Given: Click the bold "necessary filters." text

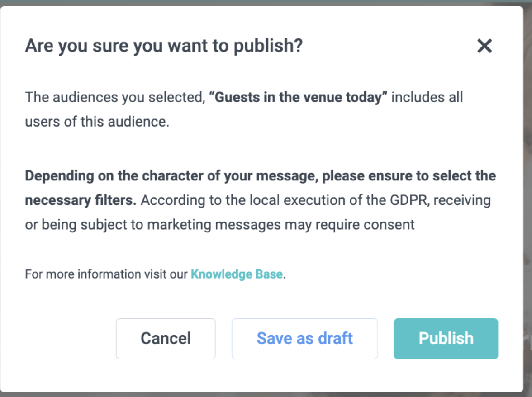Looking at the screenshot, I should tap(81, 200).
